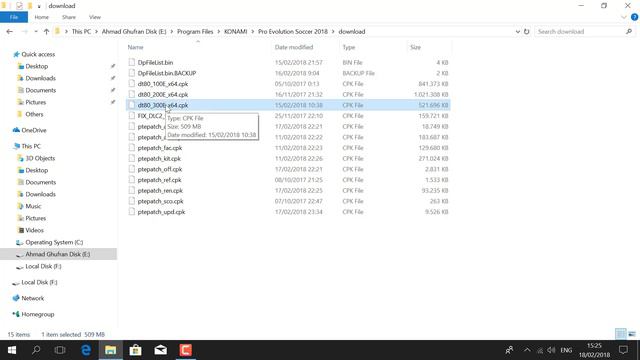Open the Windows Start menu
Screen dimensions: 640x360
[x=12, y=350]
